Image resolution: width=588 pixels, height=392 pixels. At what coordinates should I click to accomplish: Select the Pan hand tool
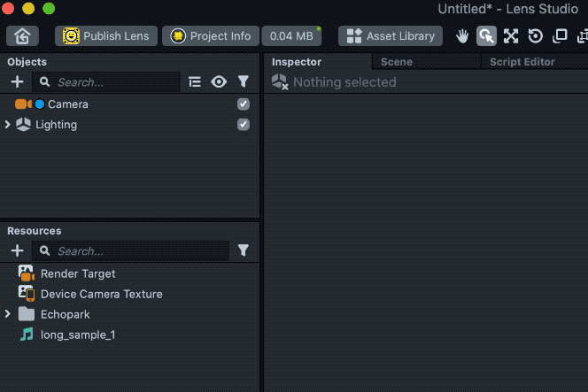(x=462, y=36)
